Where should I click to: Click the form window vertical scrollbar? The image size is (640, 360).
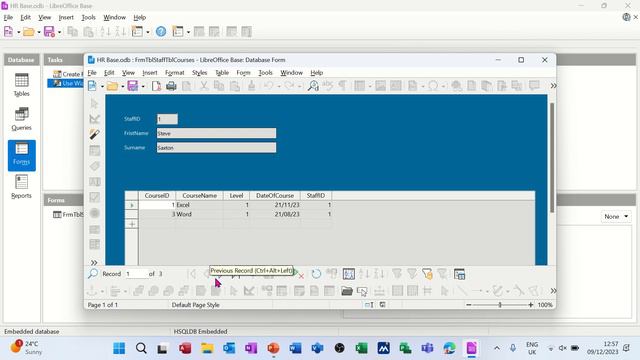pos(552,158)
